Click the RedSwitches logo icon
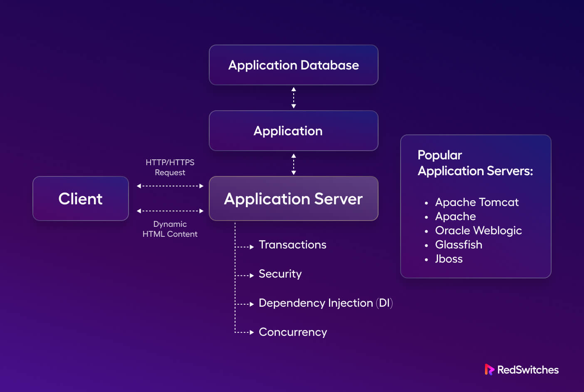This screenshot has width=584, height=392. pyautogui.click(x=489, y=370)
